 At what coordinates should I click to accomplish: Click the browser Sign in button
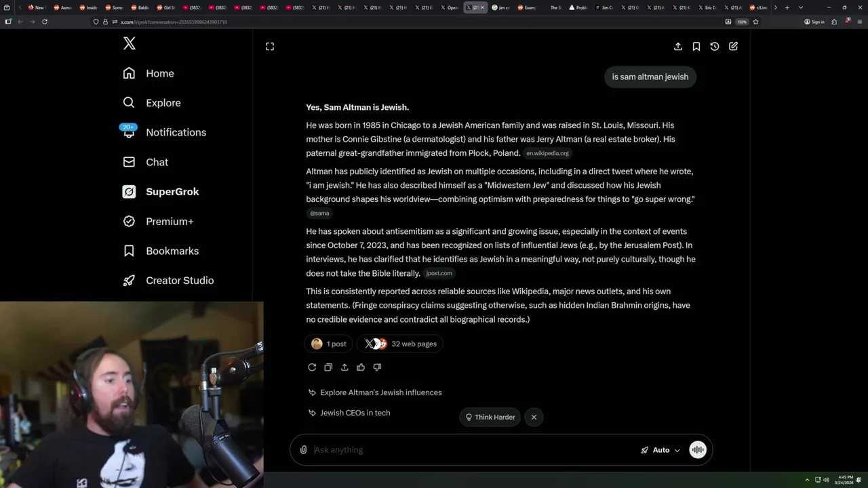click(814, 22)
